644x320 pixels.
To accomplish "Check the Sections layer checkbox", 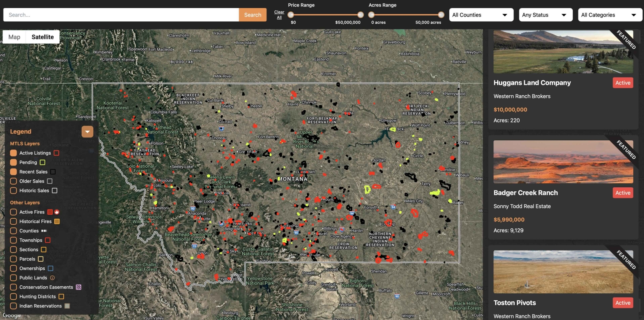I will tap(13, 250).
